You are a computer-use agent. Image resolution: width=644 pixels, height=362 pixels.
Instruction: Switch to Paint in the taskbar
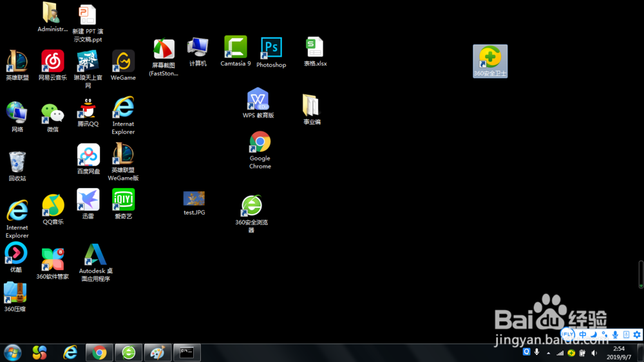(158, 352)
